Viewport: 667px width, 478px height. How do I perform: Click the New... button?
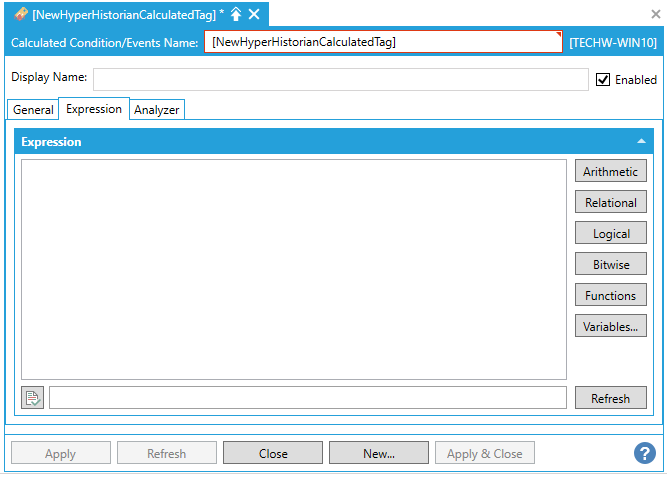[379, 453]
